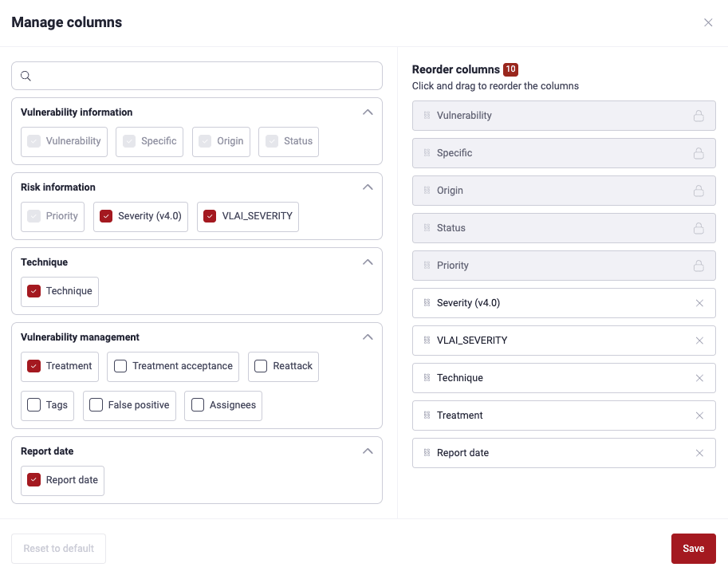
Task: Select the Manage columns title
Action: (66, 22)
